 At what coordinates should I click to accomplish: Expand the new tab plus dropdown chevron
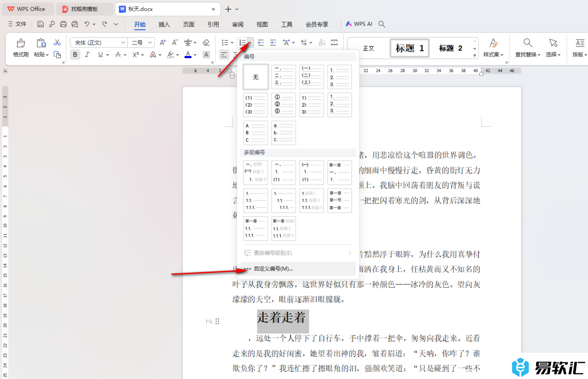(x=237, y=9)
